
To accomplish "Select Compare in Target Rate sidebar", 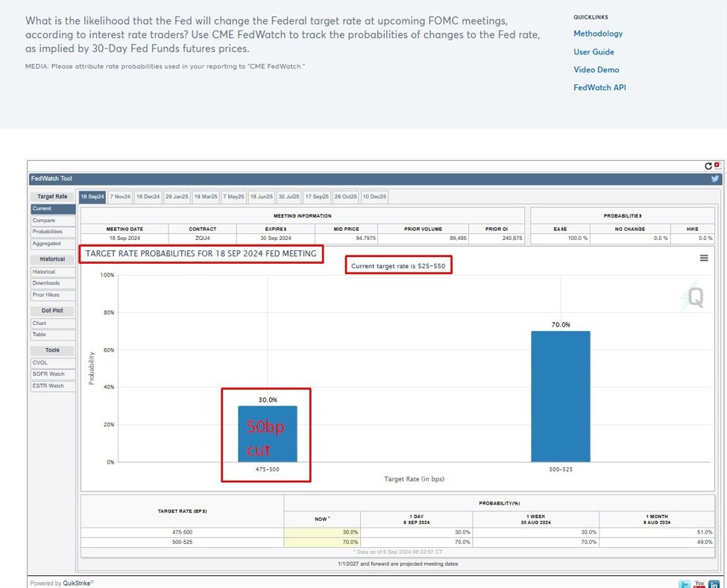I will click(x=43, y=221).
